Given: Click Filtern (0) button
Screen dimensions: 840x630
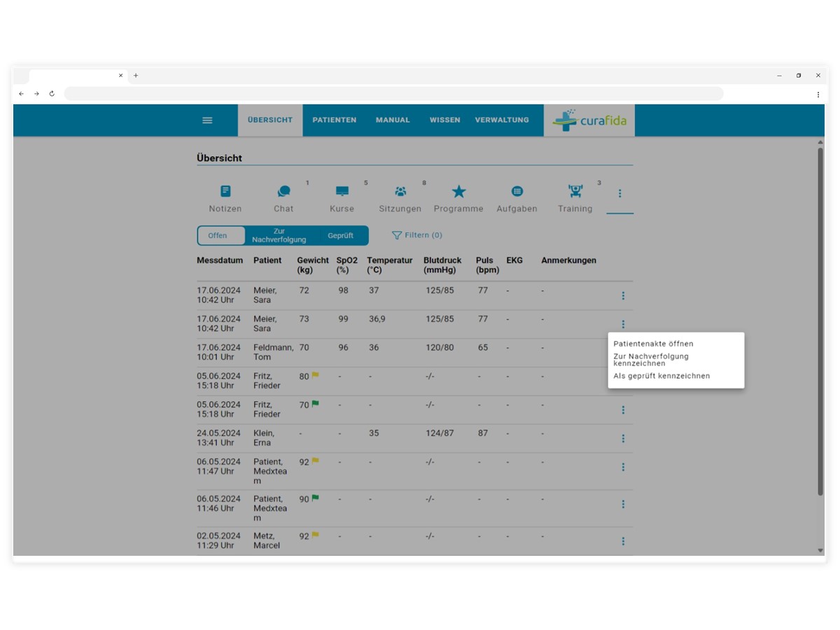Looking at the screenshot, I should [417, 235].
